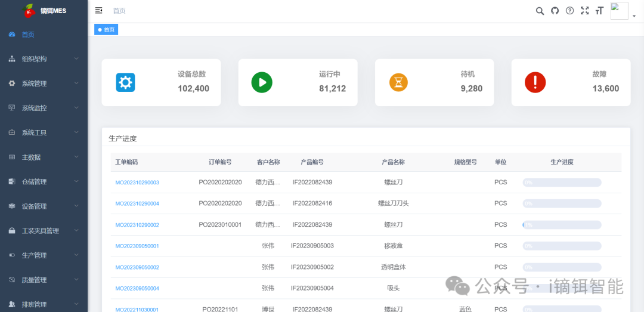This screenshot has height=312, width=644.
Task: Open the font size adjustment icon
Action: click(599, 11)
